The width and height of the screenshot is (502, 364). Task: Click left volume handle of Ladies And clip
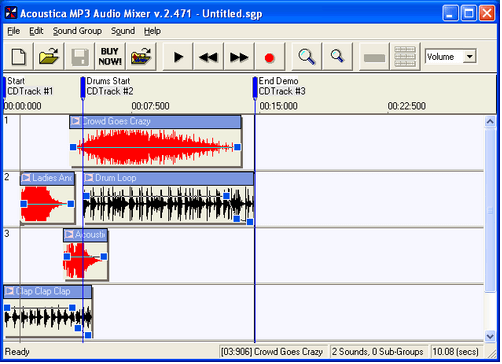click(x=24, y=204)
